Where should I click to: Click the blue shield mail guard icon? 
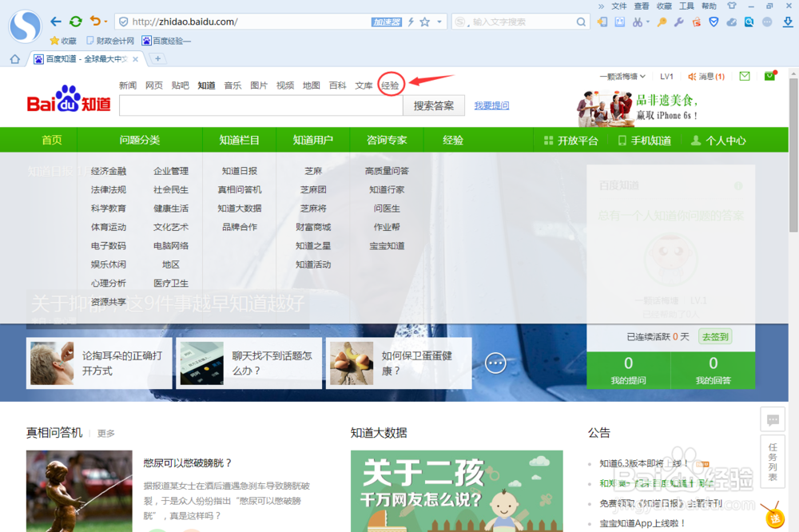point(714,22)
